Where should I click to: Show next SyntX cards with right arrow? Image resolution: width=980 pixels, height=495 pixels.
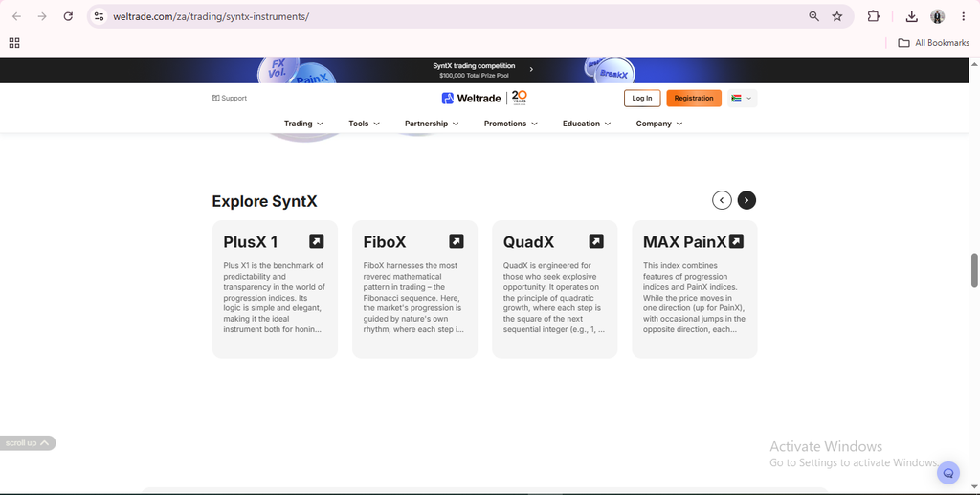coord(746,200)
